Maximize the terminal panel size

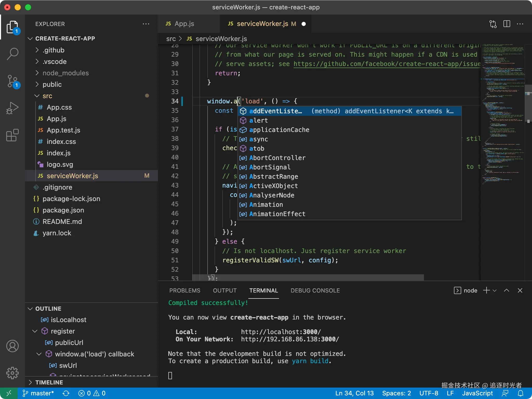(507, 290)
